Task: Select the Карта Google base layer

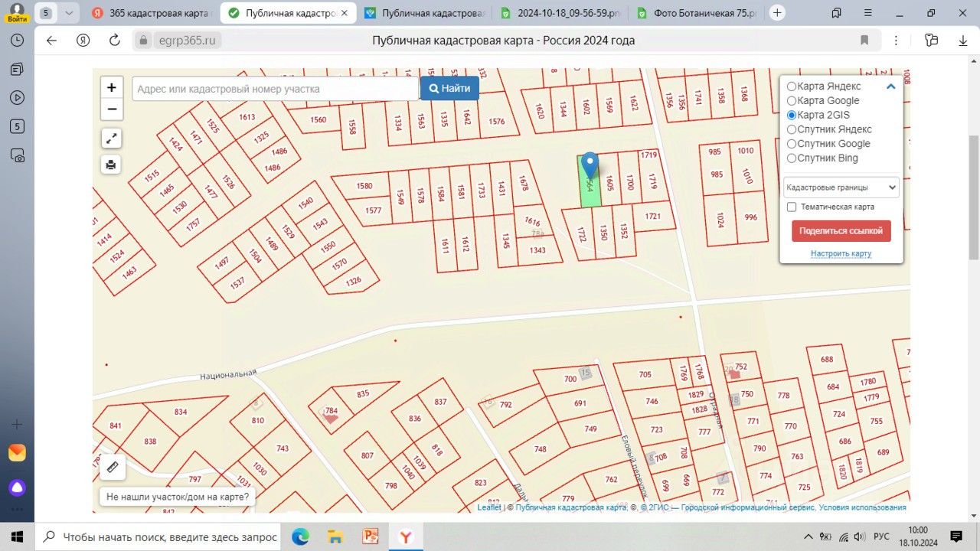Action: click(x=792, y=101)
